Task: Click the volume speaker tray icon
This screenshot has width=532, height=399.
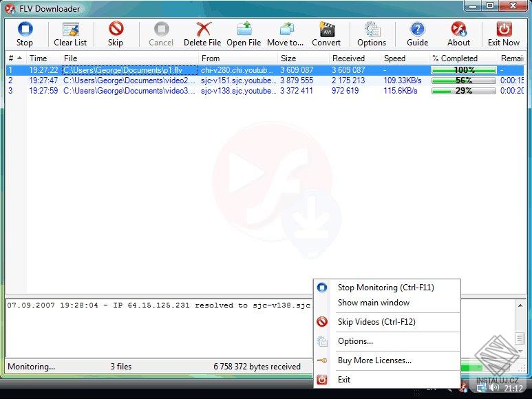Action: coord(495,387)
